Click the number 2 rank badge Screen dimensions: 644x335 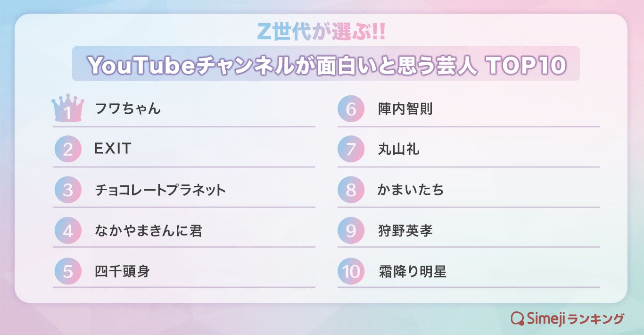(x=68, y=150)
